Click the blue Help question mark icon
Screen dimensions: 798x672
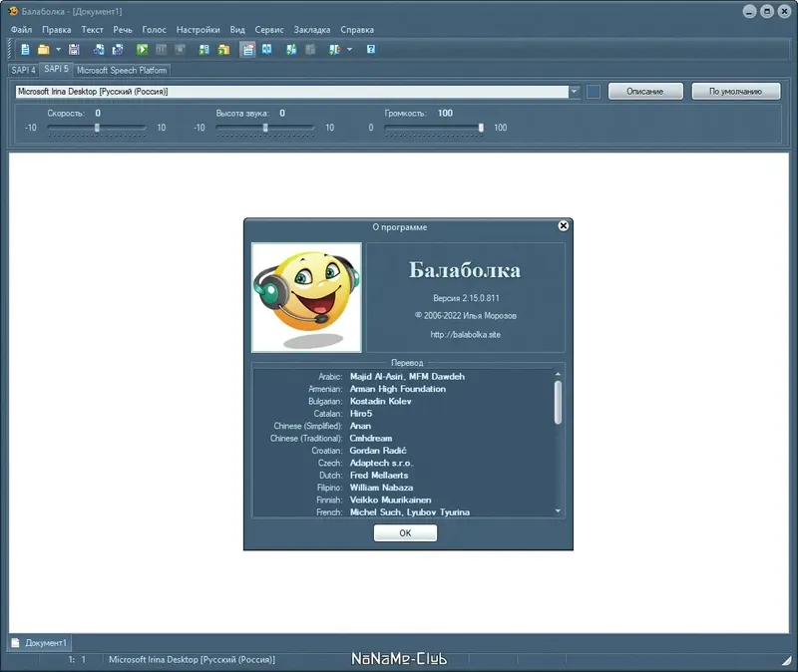pyautogui.click(x=371, y=49)
